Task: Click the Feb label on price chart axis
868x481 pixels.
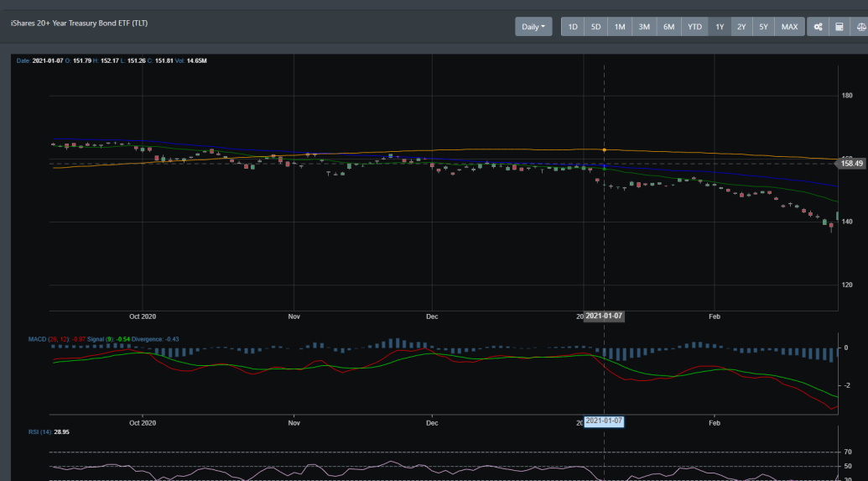Action: pyautogui.click(x=714, y=317)
